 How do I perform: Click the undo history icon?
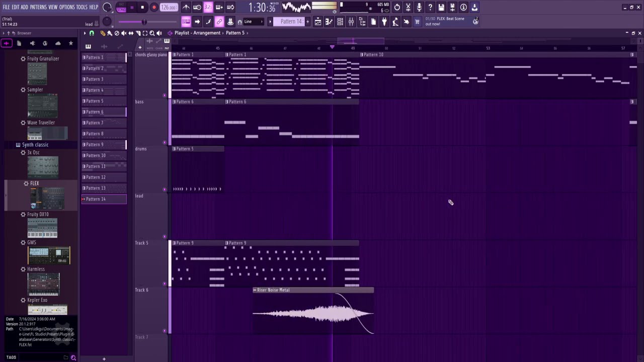(397, 8)
